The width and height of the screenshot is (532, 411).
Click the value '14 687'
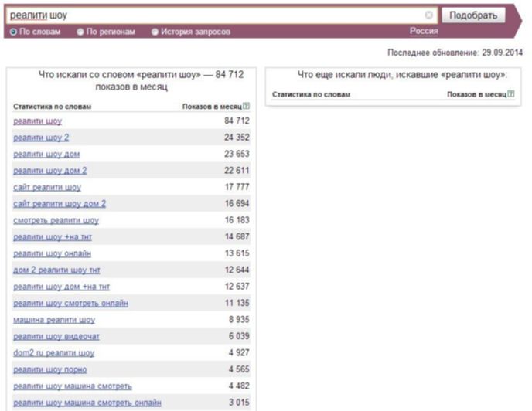pyautogui.click(x=237, y=236)
